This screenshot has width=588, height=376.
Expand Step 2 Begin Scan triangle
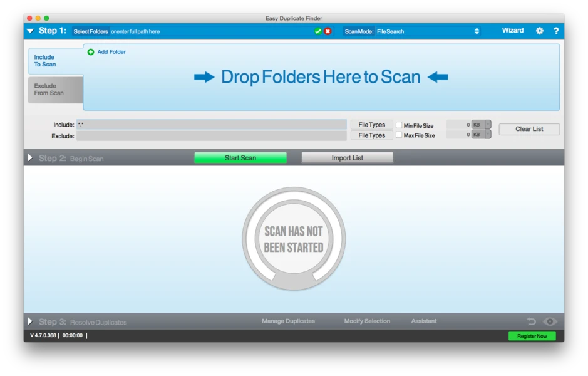click(31, 158)
